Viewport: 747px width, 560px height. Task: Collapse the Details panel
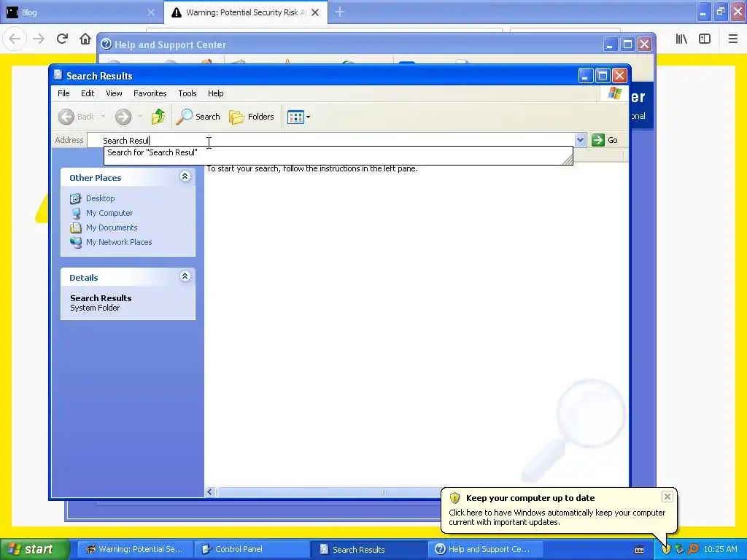(x=185, y=276)
